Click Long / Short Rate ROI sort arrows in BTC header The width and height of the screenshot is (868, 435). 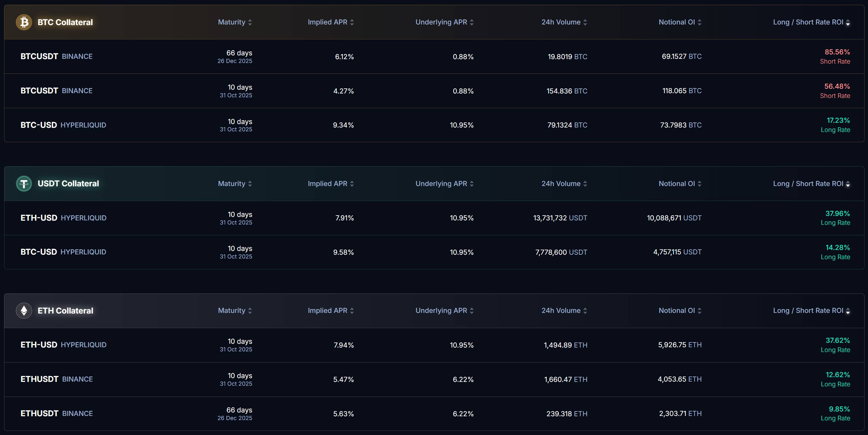[x=848, y=22]
